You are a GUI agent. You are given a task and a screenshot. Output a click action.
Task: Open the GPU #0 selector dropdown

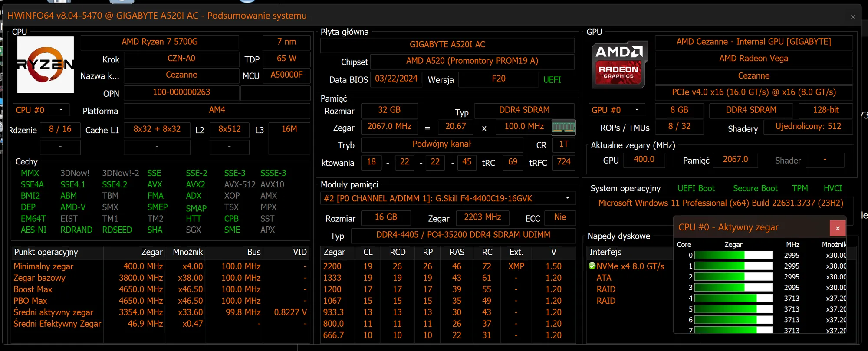[x=616, y=110]
